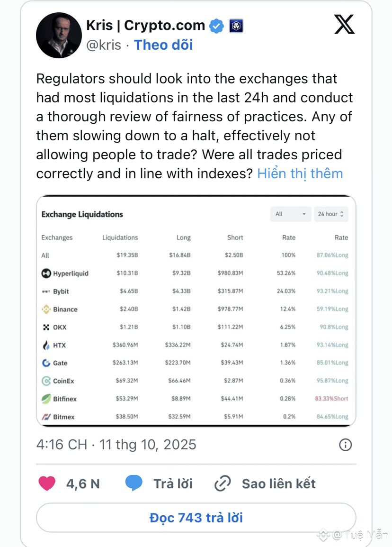Image resolution: width=392 pixels, height=547 pixels.
Task: Click the X logo icon
Action: (344, 25)
